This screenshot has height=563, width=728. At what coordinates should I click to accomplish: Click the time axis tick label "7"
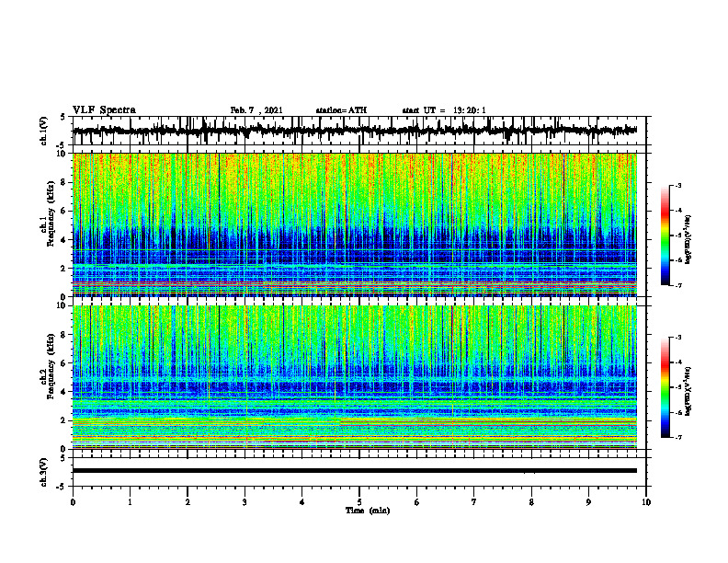(474, 502)
